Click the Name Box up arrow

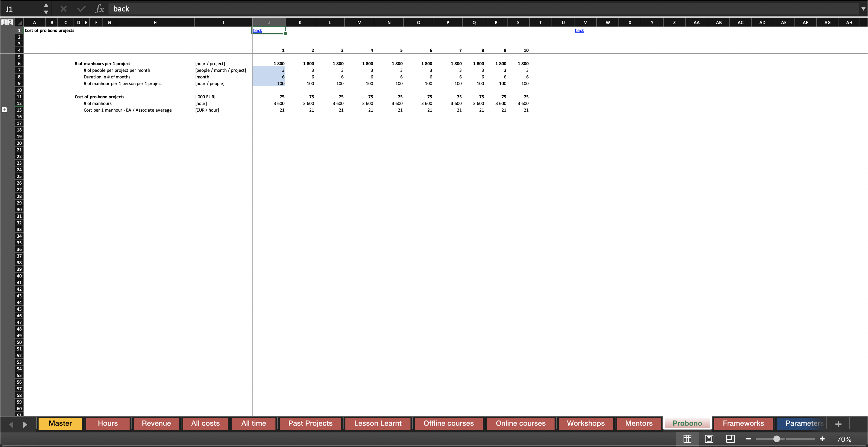tap(46, 5)
